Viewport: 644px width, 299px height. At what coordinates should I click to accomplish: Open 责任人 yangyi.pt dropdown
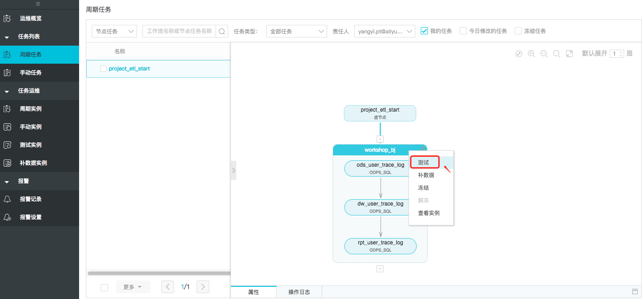tap(385, 31)
